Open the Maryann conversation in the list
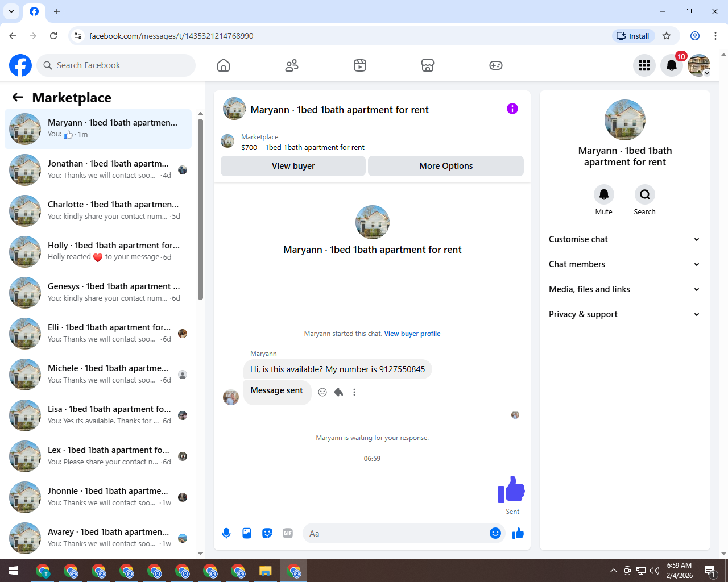 [98, 129]
